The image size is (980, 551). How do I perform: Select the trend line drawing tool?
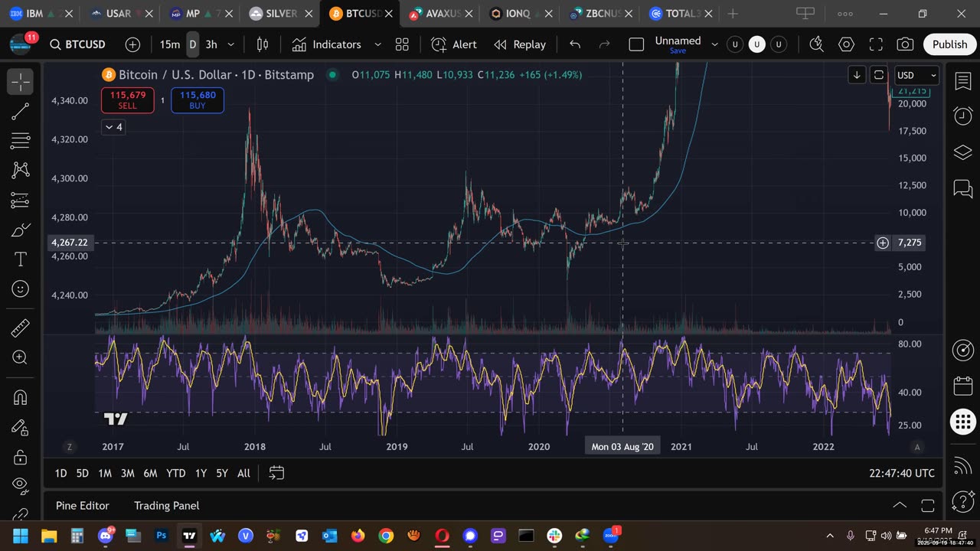point(21,111)
